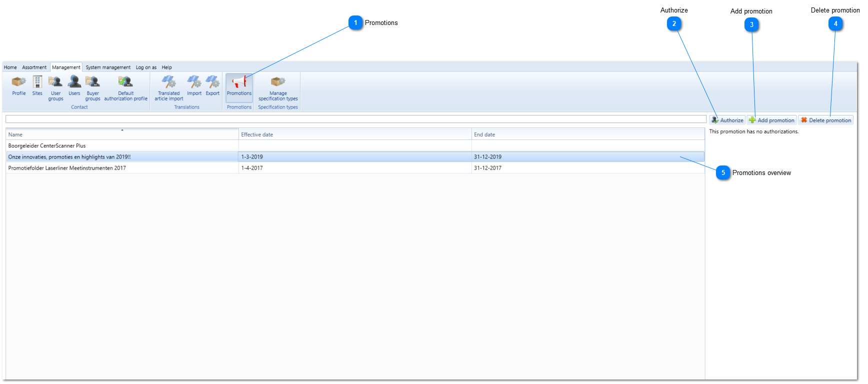This screenshot has width=868, height=384.
Task: Open the Help tab
Action: tap(166, 67)
